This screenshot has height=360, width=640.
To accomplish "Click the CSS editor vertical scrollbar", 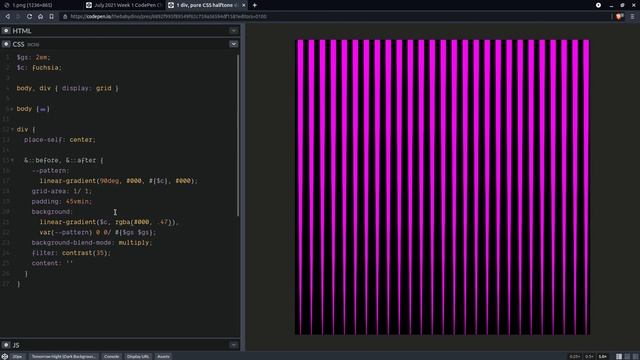I will (x=238, y=135).
